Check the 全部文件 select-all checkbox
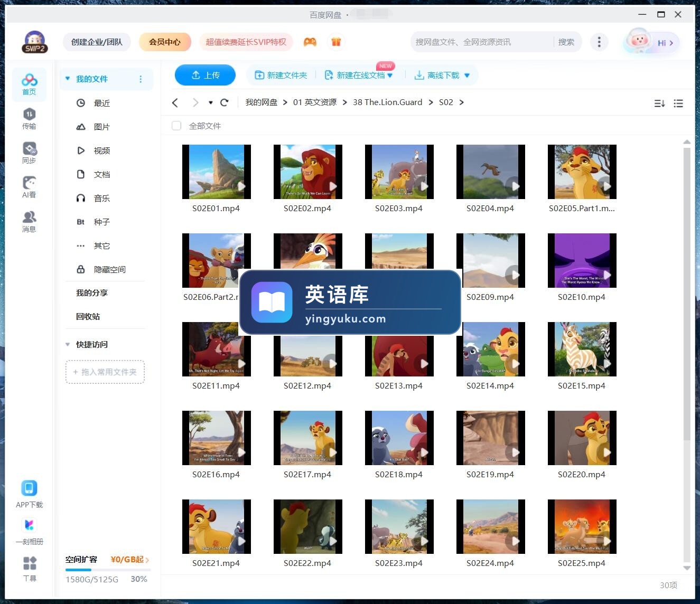The height and width of the screenshot is (604, 700). coord(176,126)
